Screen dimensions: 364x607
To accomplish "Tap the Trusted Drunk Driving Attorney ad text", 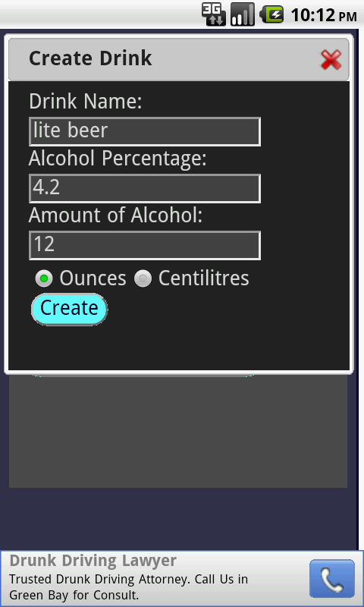I will tap(128, 587).
